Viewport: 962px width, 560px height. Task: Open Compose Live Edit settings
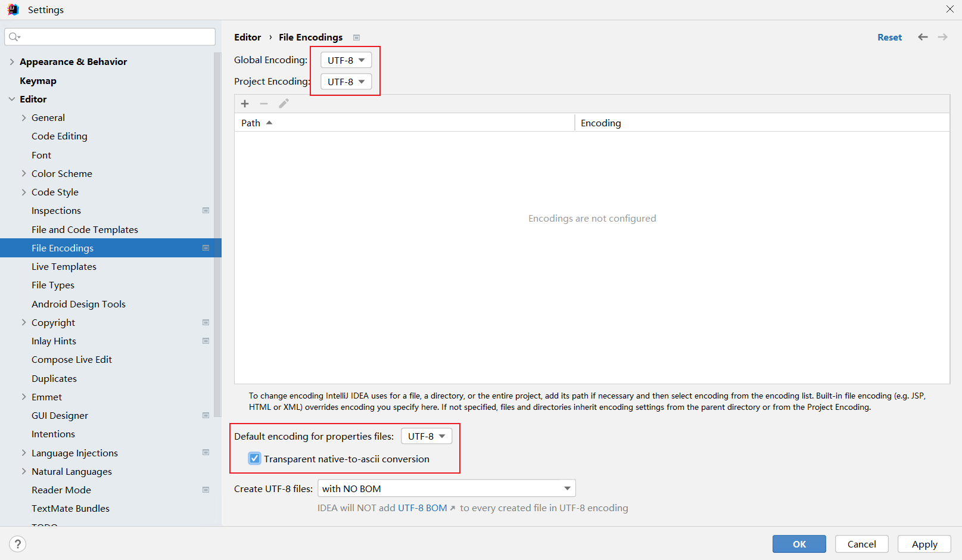pos(71,359)
